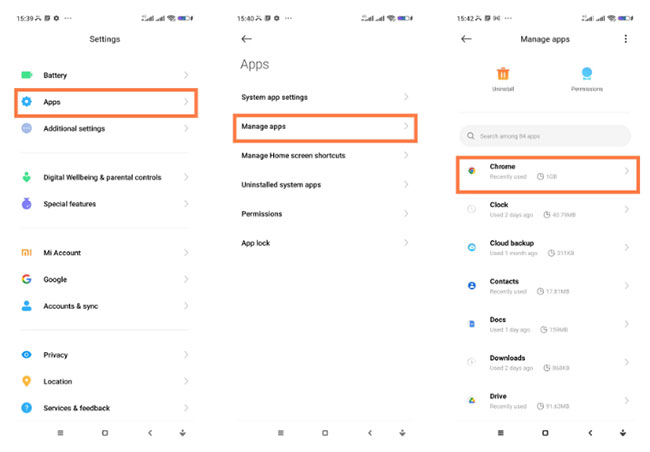Open chevron next to Uninstalled system apps
Image resolution: width=650 pixels, height=452 pixels.
(406, 184)
